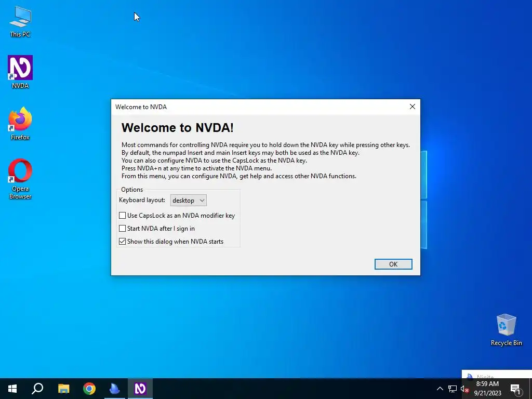Select the NVDA desktop shortcut
The height and width of the screenshot is (399, 532).
20,72
